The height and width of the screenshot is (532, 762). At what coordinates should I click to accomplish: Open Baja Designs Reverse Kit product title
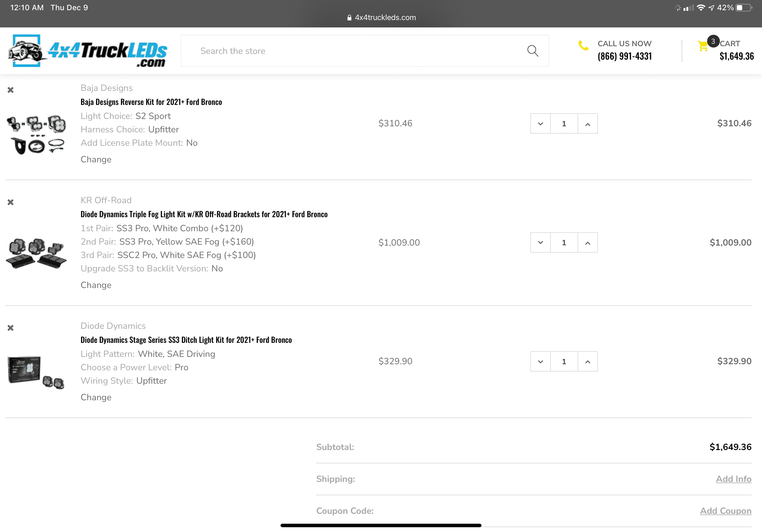[151, 102]
